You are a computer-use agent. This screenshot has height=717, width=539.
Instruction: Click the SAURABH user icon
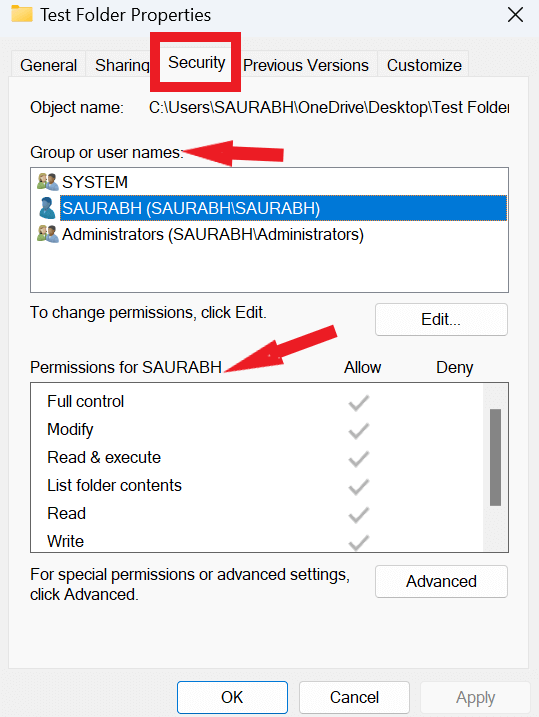[x=48, y=208]
